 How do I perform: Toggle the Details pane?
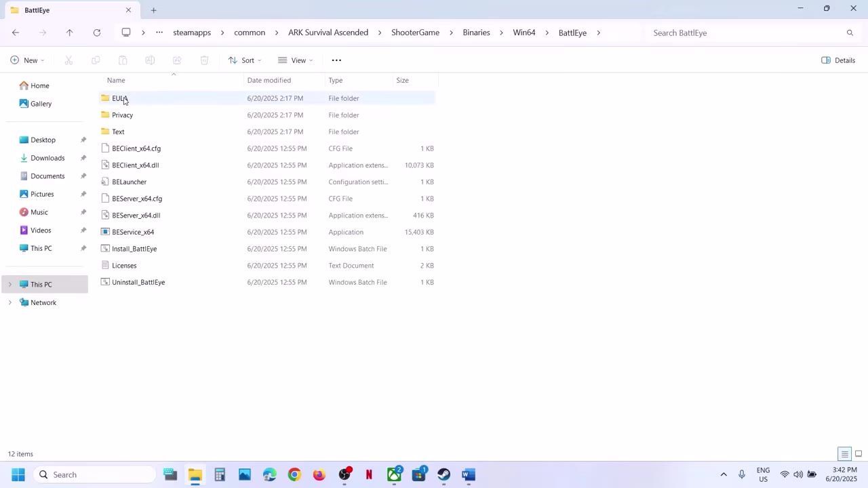(838, 60)
